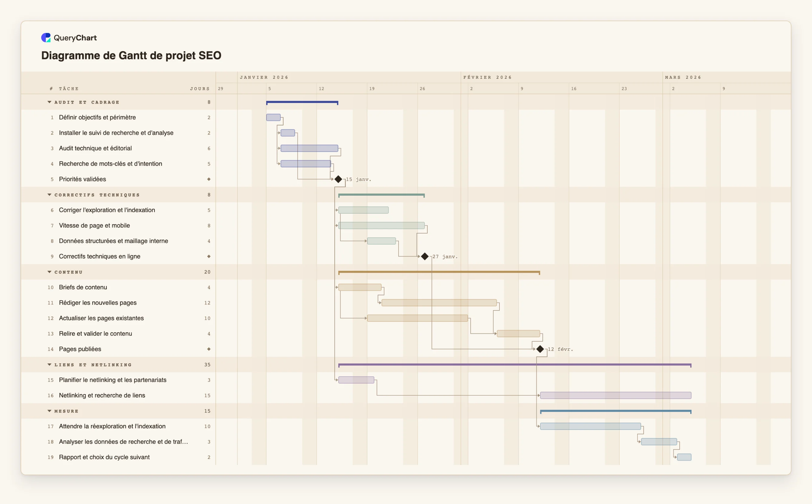Select the Rédiger les nouvelles pages bar
Viewport: 812px width, 504px height.
click(x=439, y=303)
